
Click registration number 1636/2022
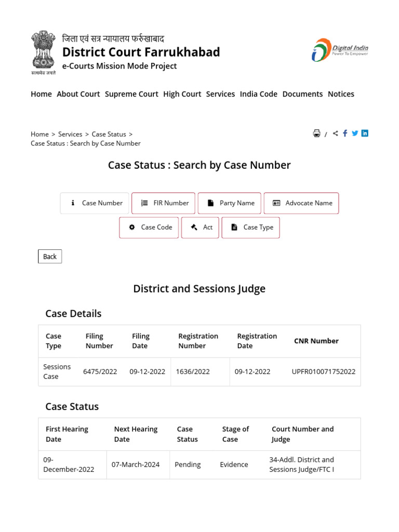click(193, 372)
